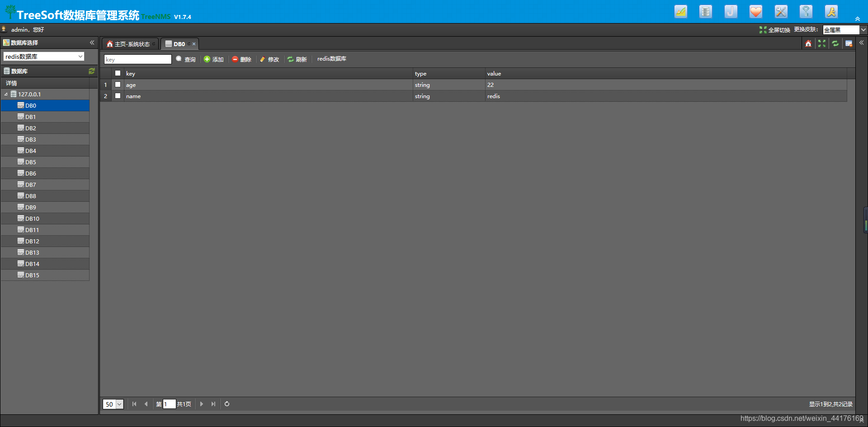Check the checkbox for the name row
Screen dimensions: 868x427
pyautogui.click(x=118, y=96)
